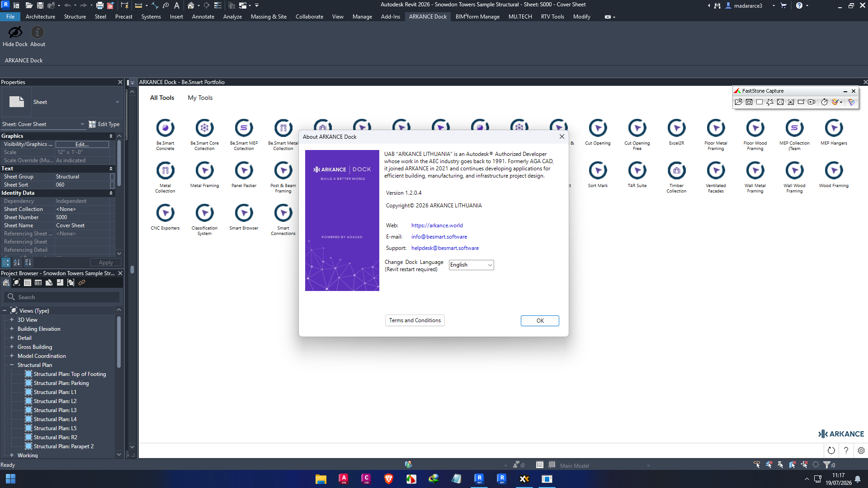Select Structural Plan: Parking view
This screenshot has width=868, height=488.
pyautogui.click(x=61, y=383)
